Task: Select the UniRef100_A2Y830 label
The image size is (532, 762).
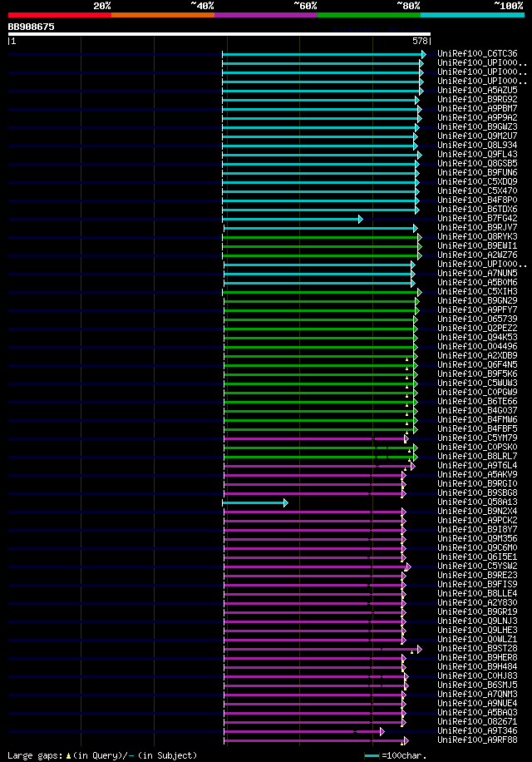Action: tap(477, 602)
